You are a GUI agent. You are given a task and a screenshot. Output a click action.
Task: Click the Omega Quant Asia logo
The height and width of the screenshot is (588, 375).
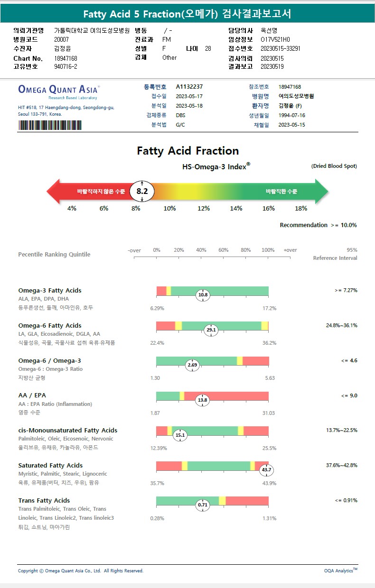click(x=59, y=91)
